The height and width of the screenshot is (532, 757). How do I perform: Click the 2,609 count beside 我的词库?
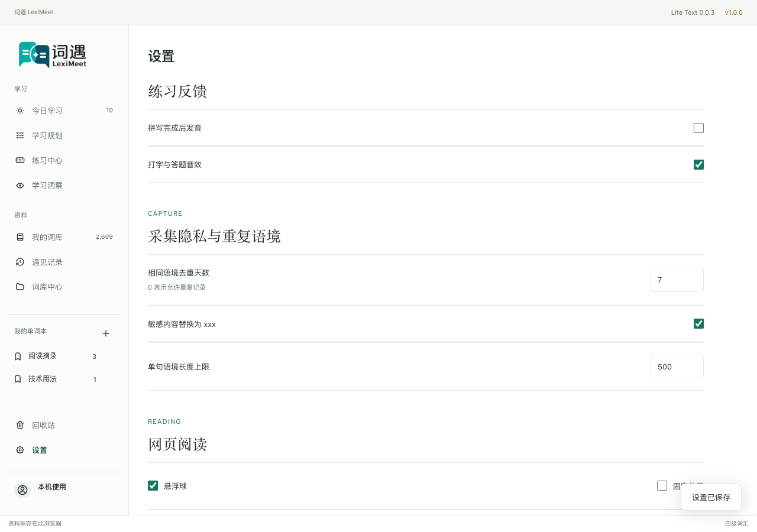[104, 237]
